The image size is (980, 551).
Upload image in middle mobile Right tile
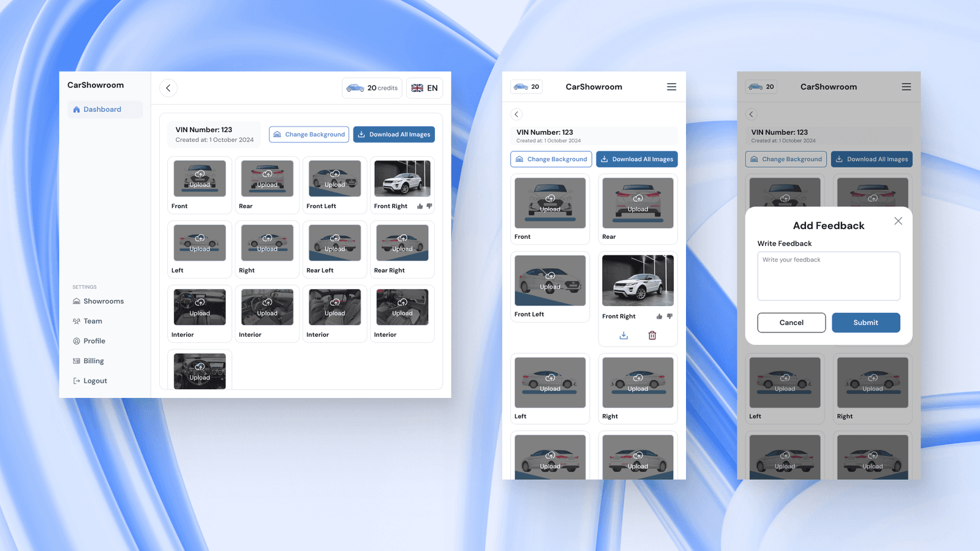point(638,383)
